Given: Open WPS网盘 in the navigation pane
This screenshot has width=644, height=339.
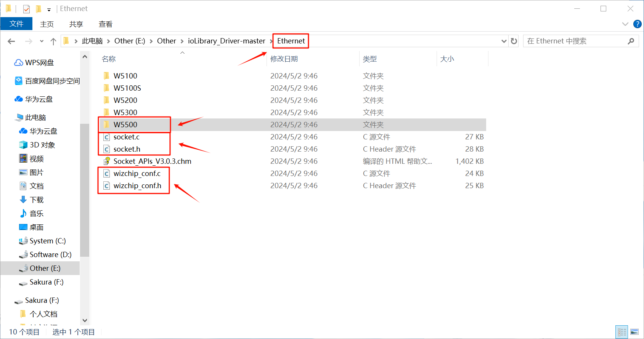Looking at the screenshot, I should pos(39,62).
